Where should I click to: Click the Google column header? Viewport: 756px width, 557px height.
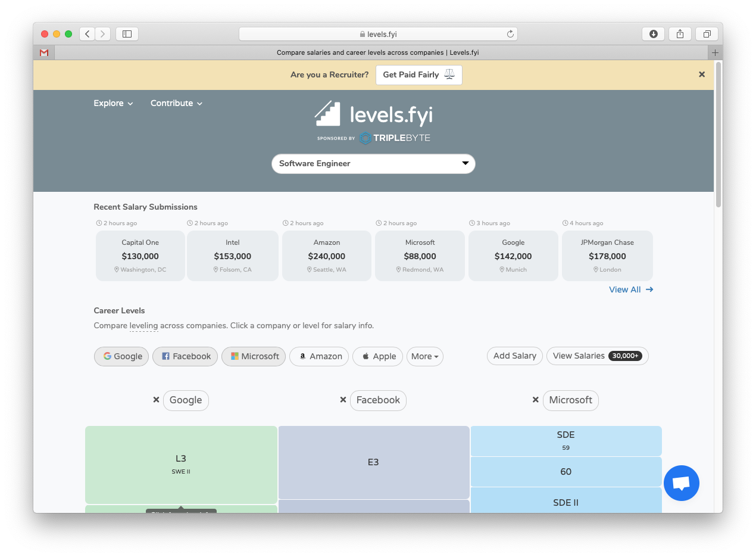click(186, 400)
